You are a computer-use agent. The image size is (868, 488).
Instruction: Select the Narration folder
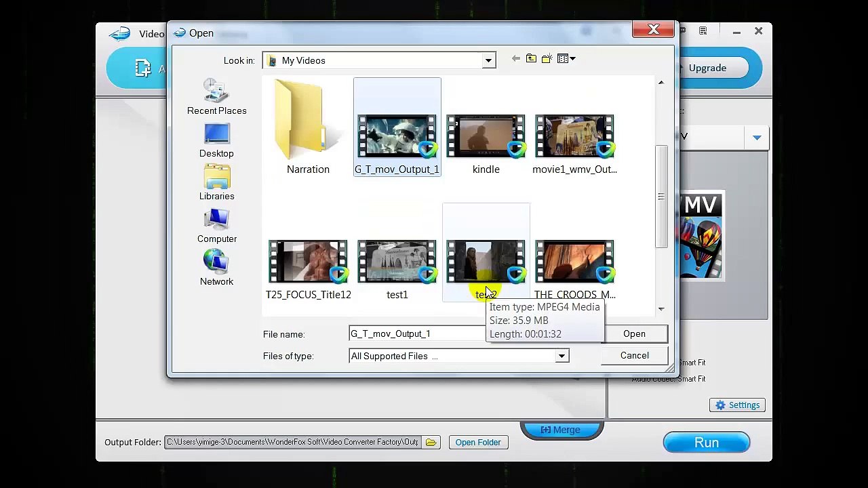(308, 127)
